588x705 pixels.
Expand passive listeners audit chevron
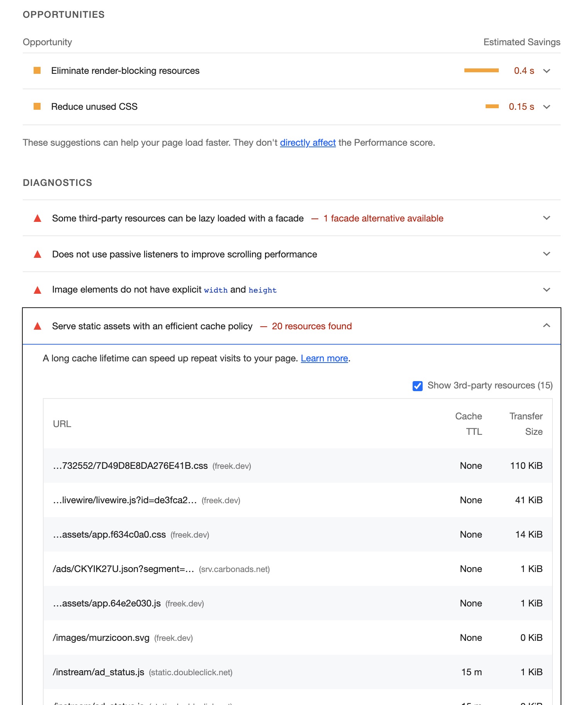[546, 254]
